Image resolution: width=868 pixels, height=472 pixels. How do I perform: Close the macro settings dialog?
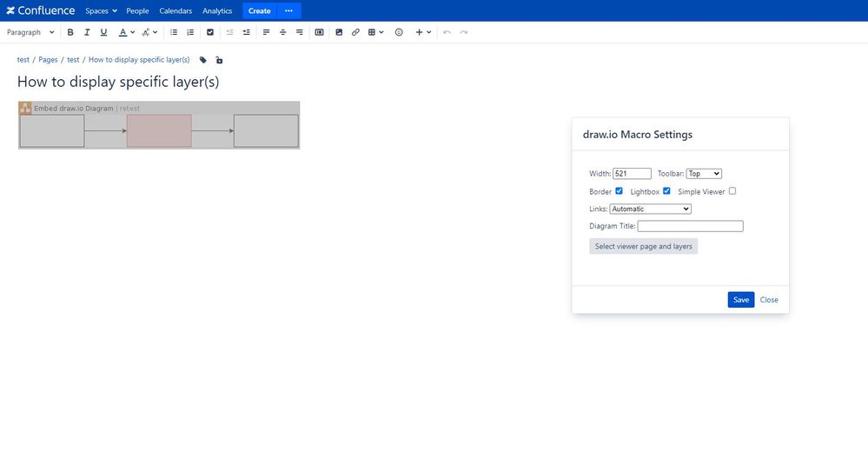769,300
